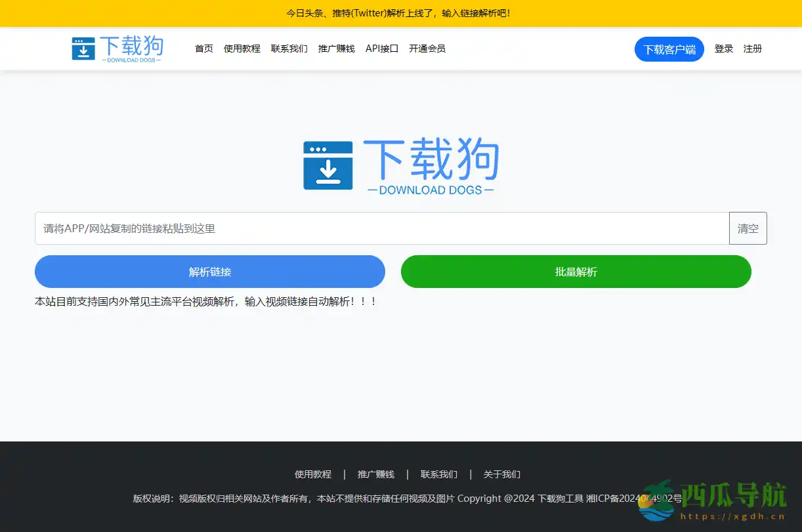The height and width of the screenshot is (532, 802).
Task: Click the green 批量解析 button
Action: [576, 272]
